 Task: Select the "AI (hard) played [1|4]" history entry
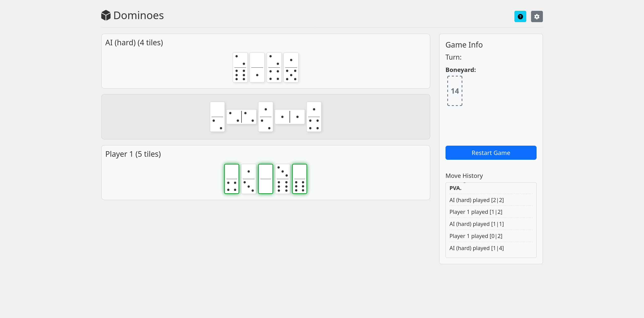pyautogui.click(x=476, y=248)
